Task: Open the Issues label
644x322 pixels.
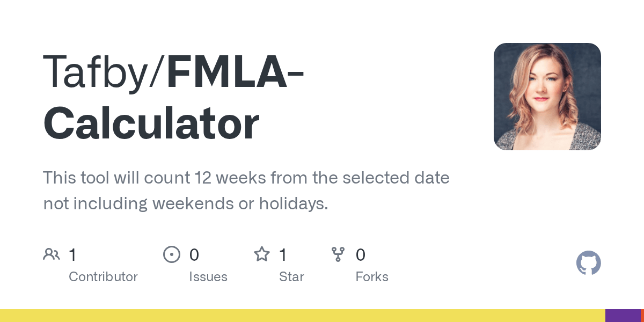Action: [x=208, y=277]
